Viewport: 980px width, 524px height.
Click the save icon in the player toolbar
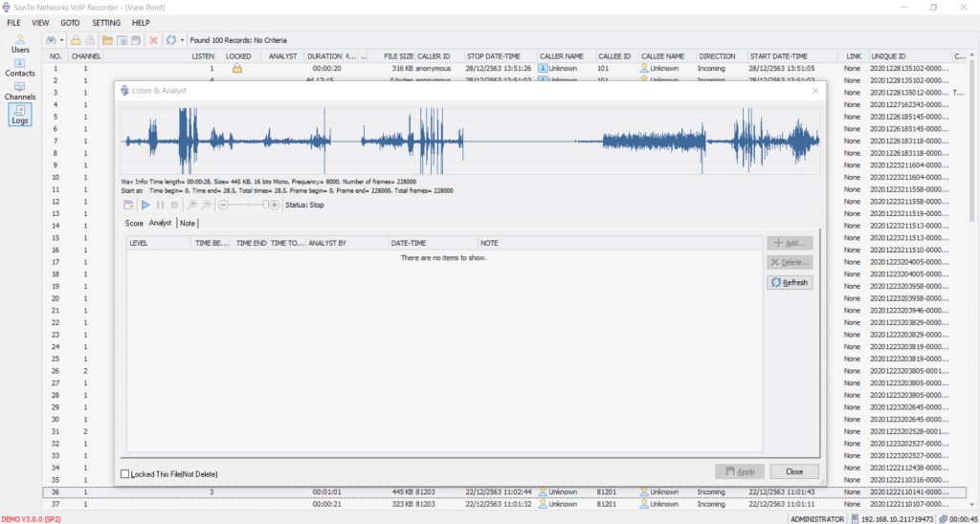[x=129, y=205]
